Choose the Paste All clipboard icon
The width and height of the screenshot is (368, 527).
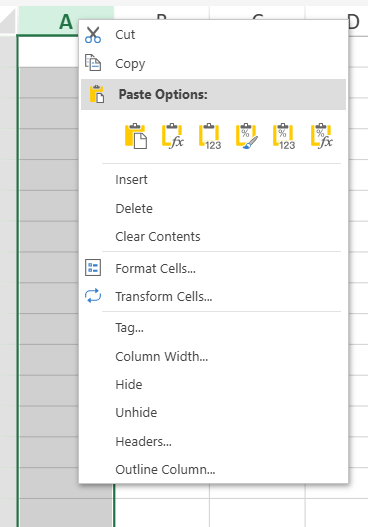136,136
